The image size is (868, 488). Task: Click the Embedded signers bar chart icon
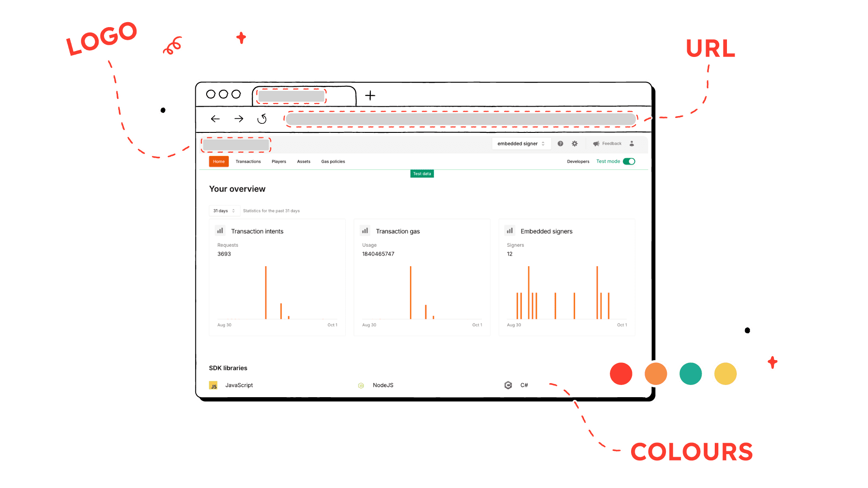pyautogui.click(x=509, y=231)
